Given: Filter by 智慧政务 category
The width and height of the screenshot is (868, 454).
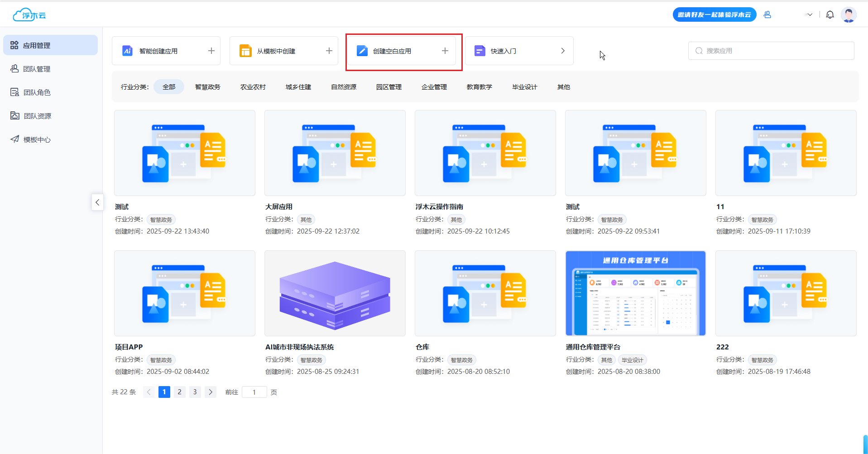Looking at the screenshot, I should [207, 87].
